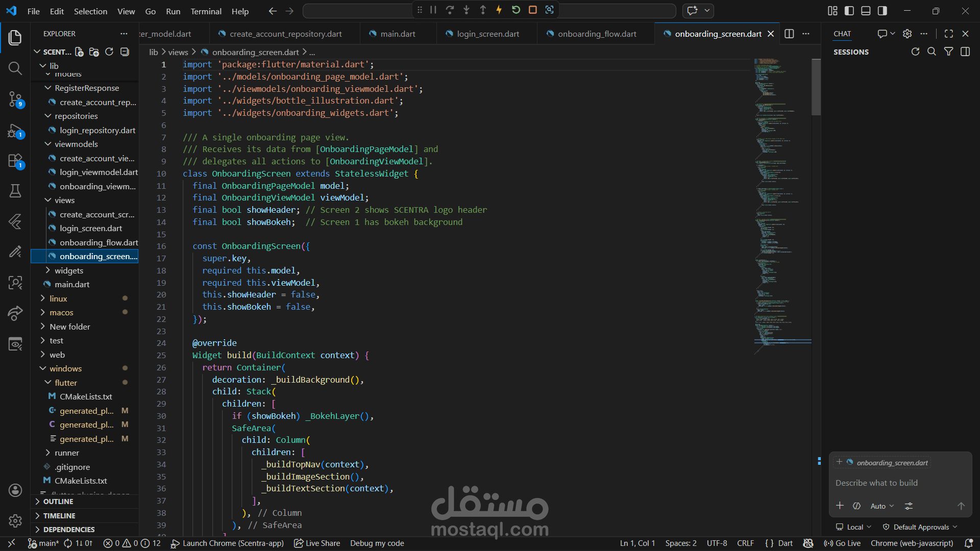980x551 pixels.
Task: Toggle the secondary side bar
Action: 883,11
